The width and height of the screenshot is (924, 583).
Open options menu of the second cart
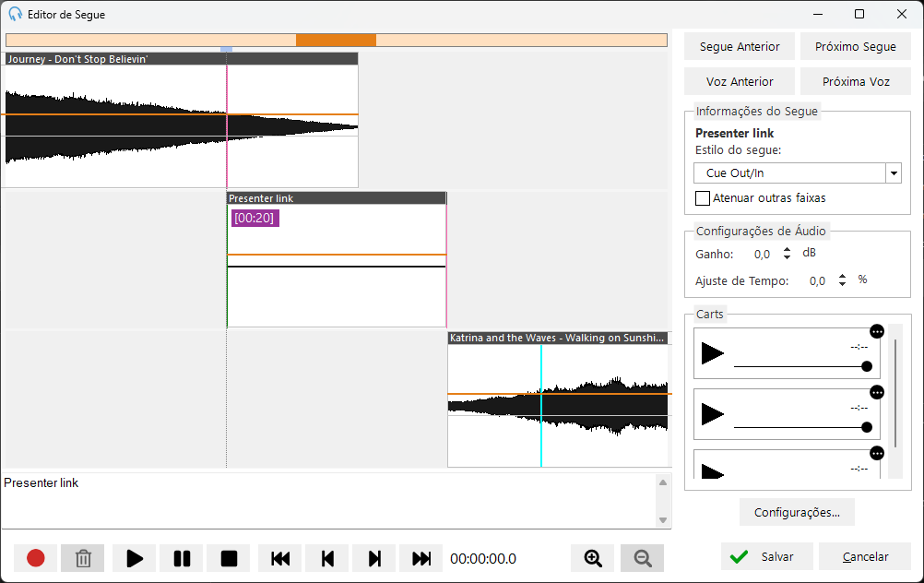(877, 393)
